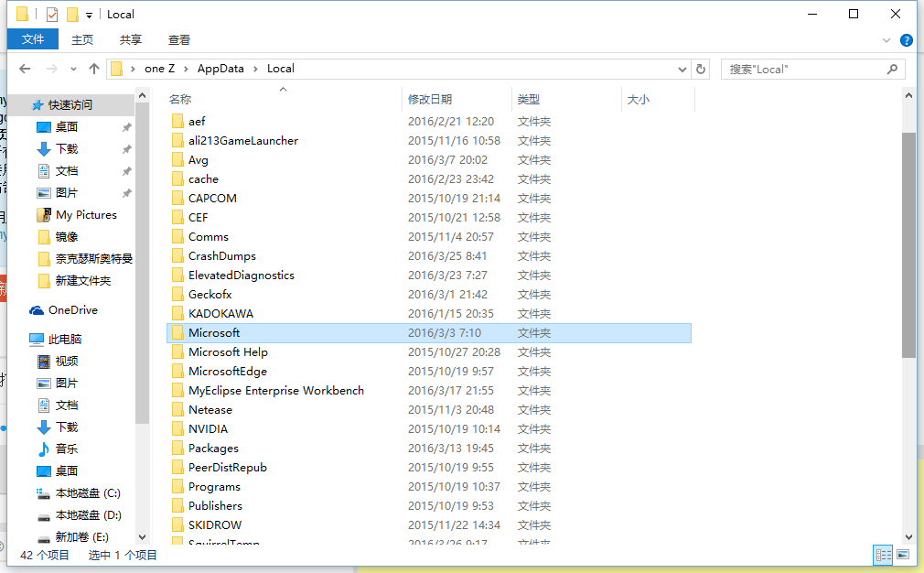Click the file list scroll down arrow
924x573 pixels.
pos(908,536)
